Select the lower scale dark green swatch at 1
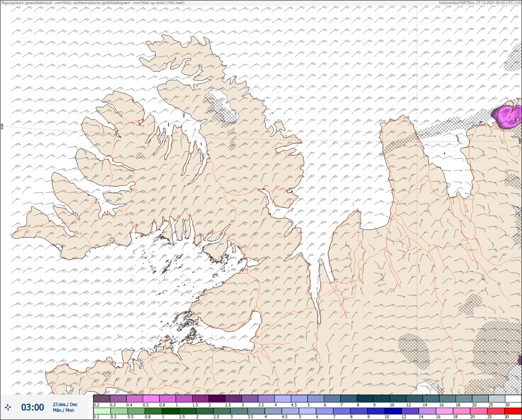522x420 pixels. tap(170, 411)
